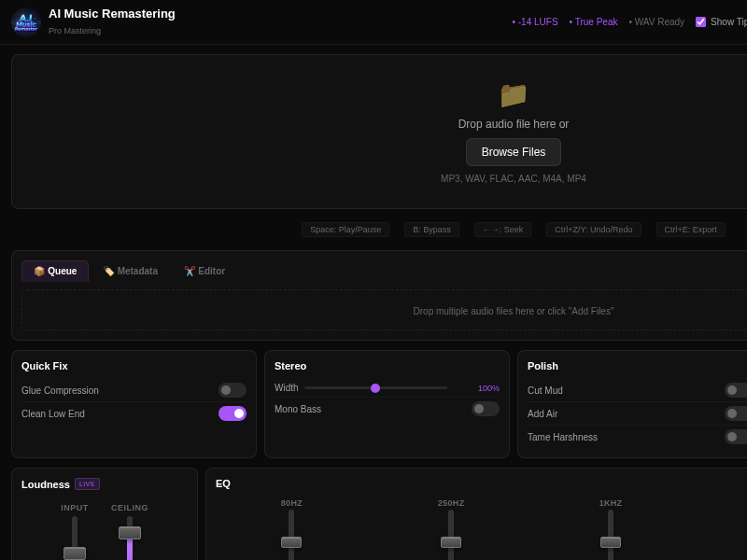Click the Browse Files button
The width and height of the screenshot is (747, 560).
coord(513,152)
